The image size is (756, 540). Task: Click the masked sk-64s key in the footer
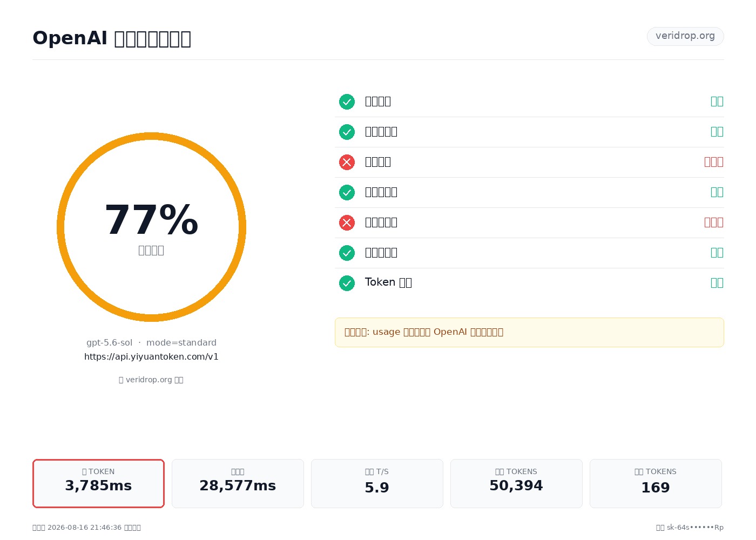690,528
